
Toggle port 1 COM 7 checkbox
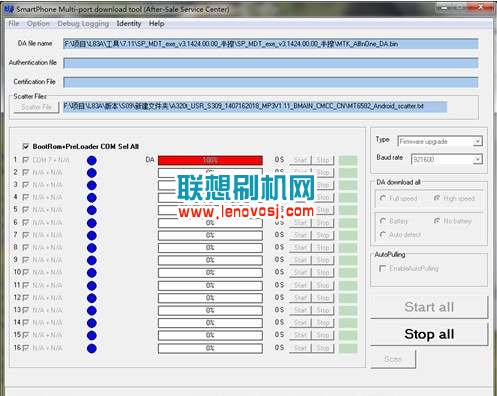[x=25, y=160]
